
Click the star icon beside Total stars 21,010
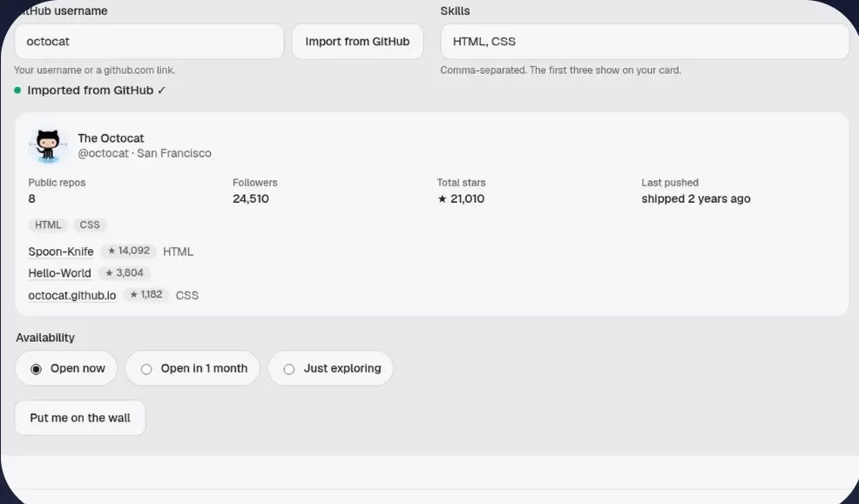point(442,198)
